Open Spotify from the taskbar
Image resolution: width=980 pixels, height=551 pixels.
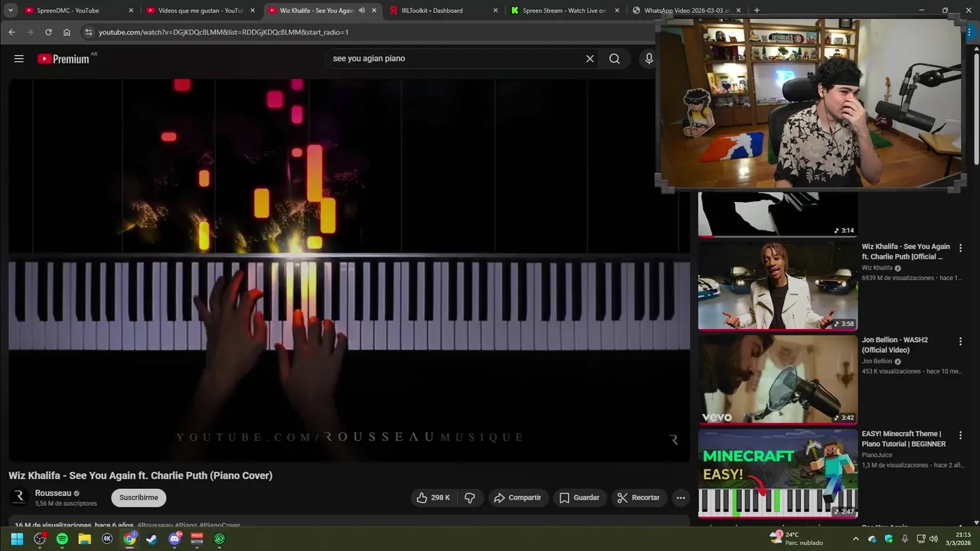[62, 539]
